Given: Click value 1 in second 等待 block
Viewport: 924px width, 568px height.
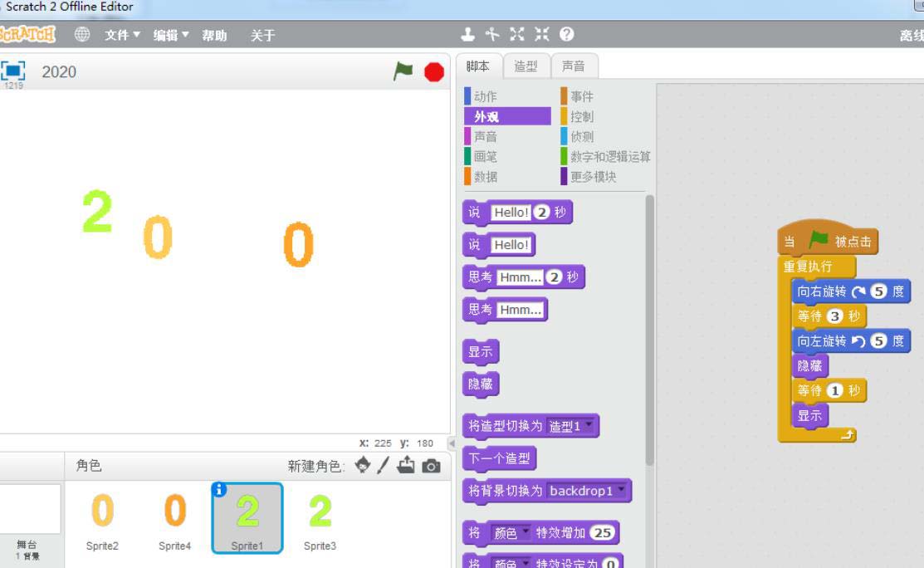Looking at the screenshot, I should pyautogui.click(x=834, y=390).
